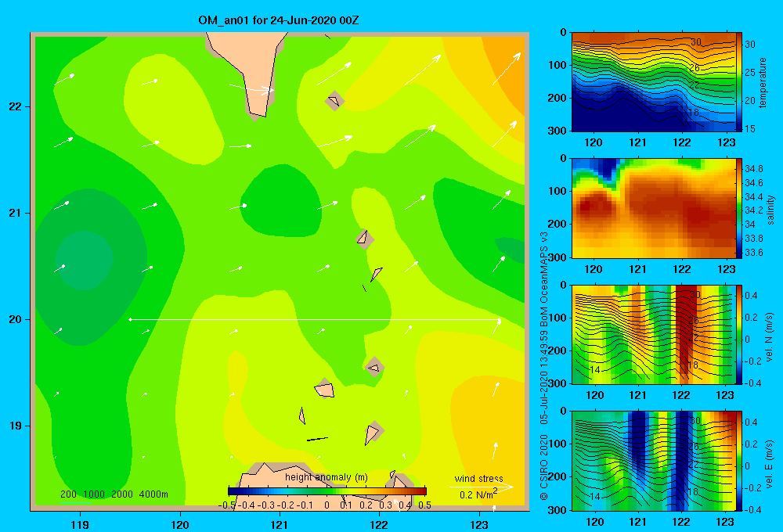The image size is (783, 532).
Task: Click the temperature colorbar value 15
Action: point(749,129)
